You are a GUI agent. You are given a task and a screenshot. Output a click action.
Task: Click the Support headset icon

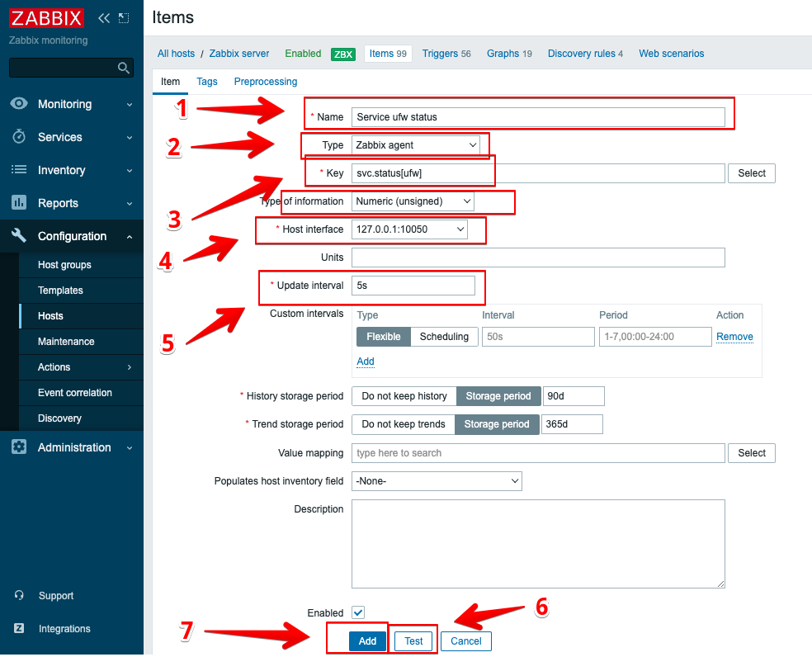(x=19, y=595)
